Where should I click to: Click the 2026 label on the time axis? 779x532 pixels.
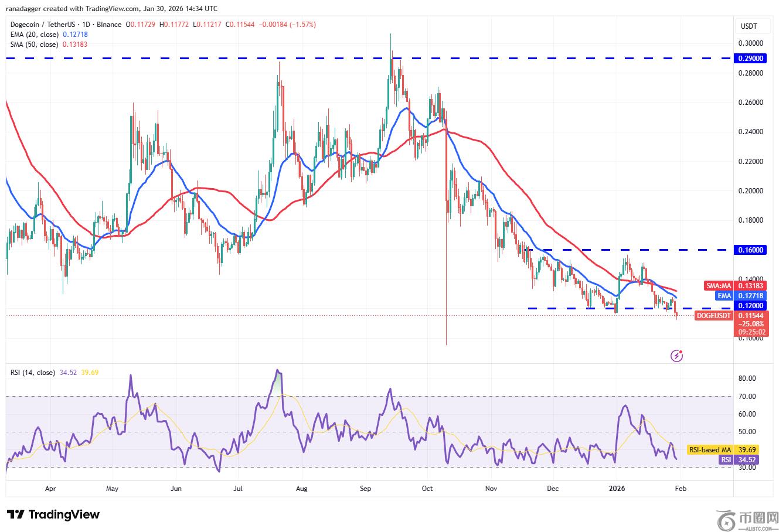coord(617,488)
